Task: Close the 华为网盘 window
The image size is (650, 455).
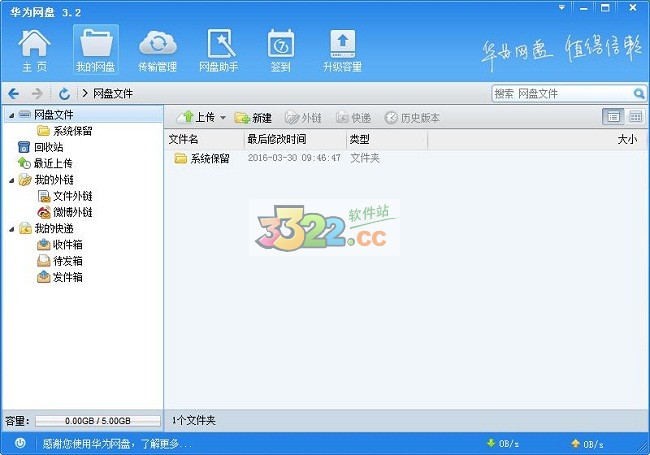Action: [633, 8]
